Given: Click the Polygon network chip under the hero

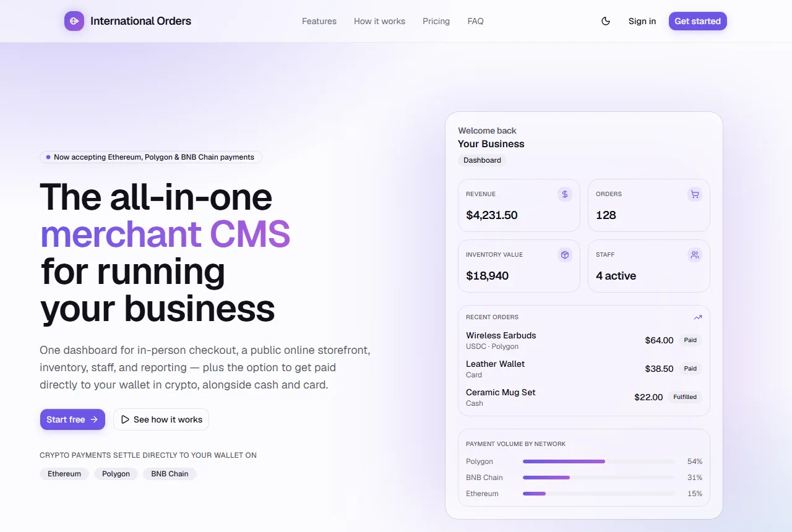Looking at the screenshot, I should tap(116, 474).
